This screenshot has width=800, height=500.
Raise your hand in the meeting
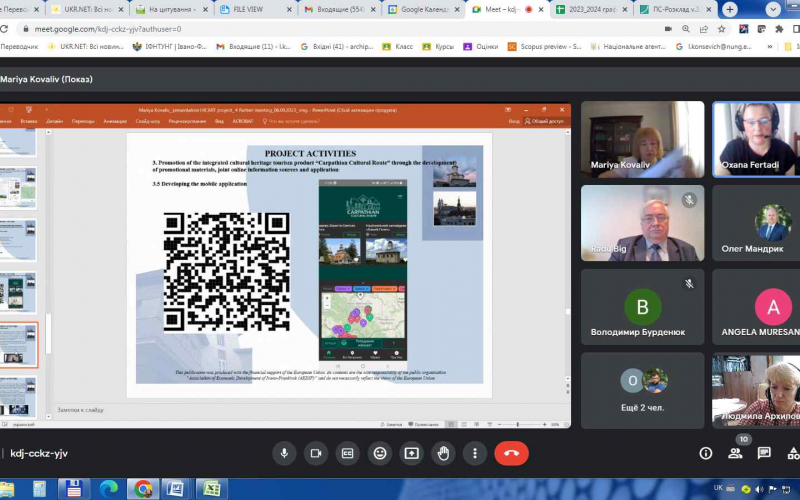tap(443, 453)
